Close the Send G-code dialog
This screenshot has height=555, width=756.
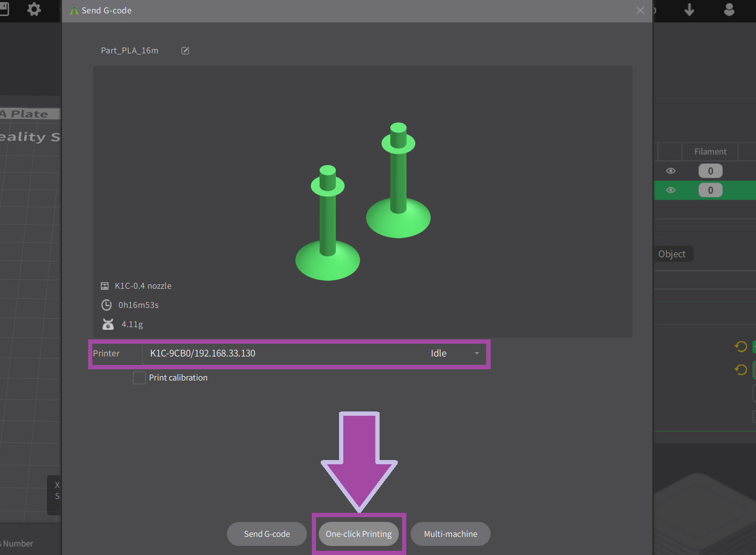click(x=640, y=11)
